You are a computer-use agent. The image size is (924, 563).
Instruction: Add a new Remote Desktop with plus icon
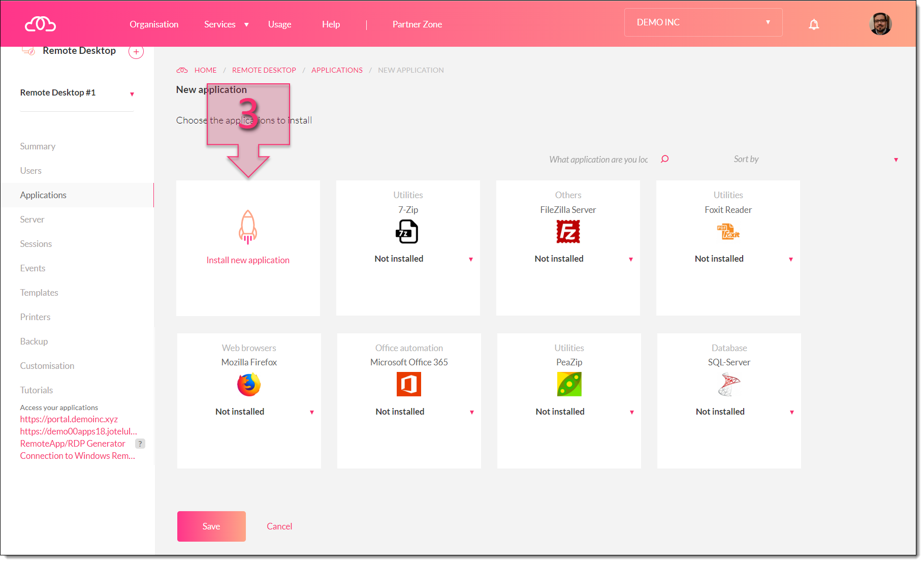(136, 51)
